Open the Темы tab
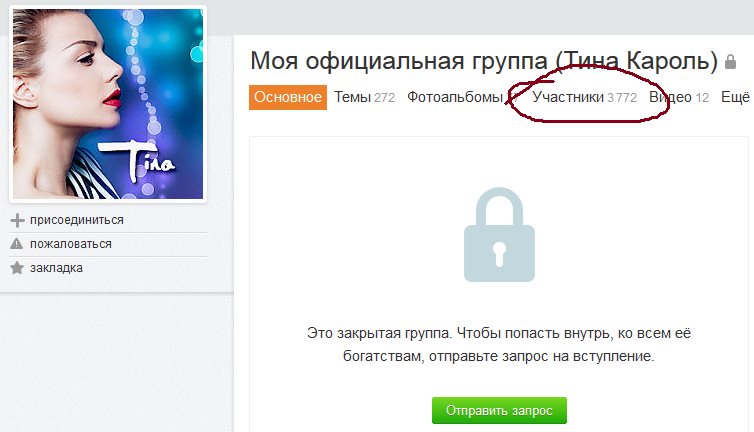 pos(352,97)
